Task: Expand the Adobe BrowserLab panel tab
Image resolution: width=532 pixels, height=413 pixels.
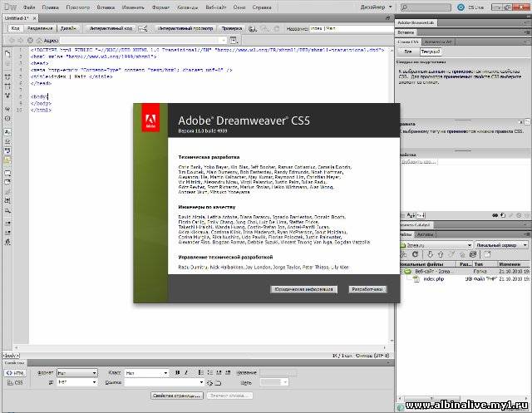Action: pyautogui.click(x=416, y=22)
